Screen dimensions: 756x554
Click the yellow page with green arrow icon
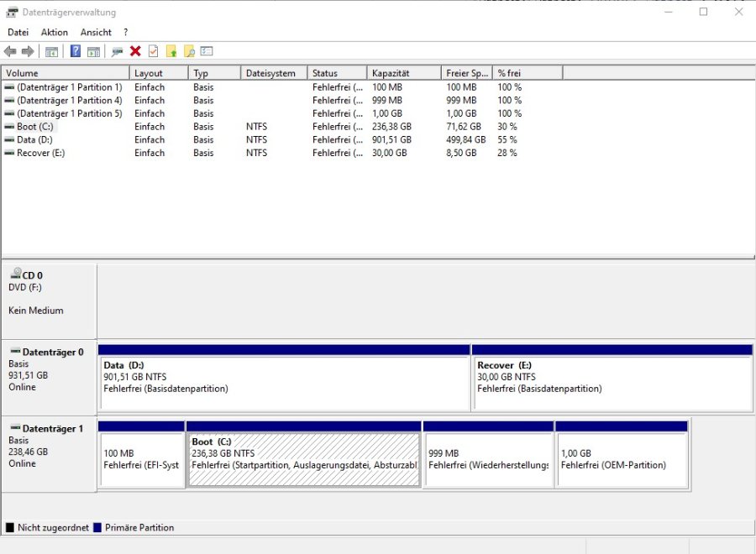[x=171, y=51]
